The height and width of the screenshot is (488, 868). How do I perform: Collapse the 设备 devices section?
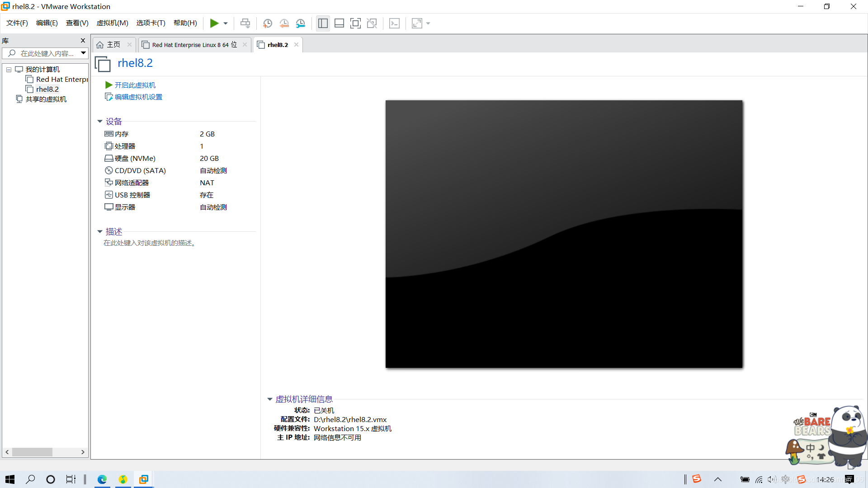tap(100, 122)
